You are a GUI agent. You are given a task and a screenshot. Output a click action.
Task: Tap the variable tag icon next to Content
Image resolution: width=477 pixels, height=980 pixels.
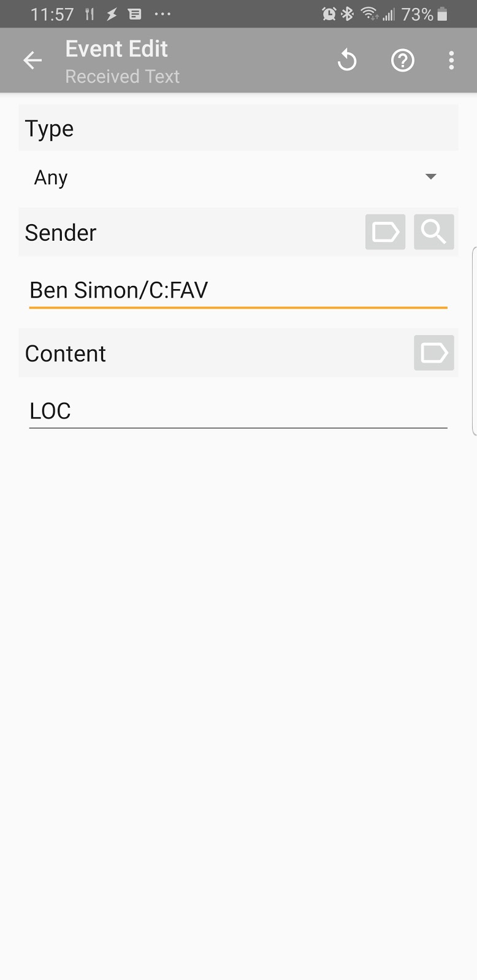tap(433, 353)
